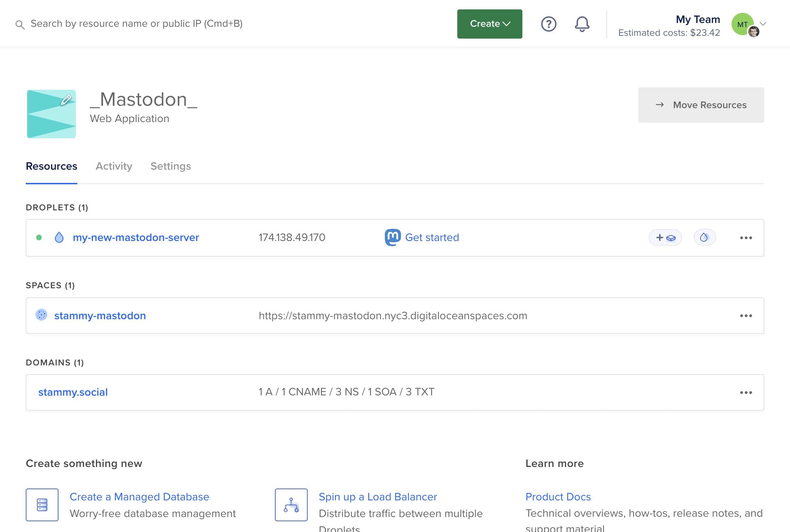Edit the project icon via pencil
790x532 pixels.
(66, 100)
